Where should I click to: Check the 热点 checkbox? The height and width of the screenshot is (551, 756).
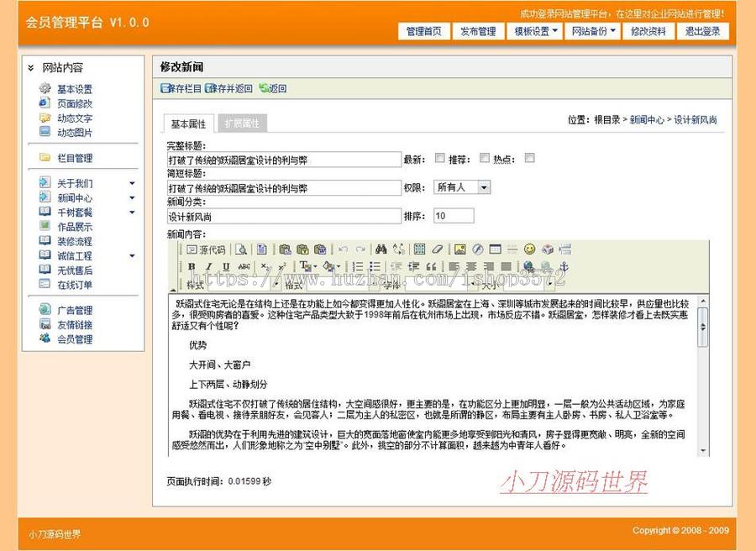click(529, 158)
